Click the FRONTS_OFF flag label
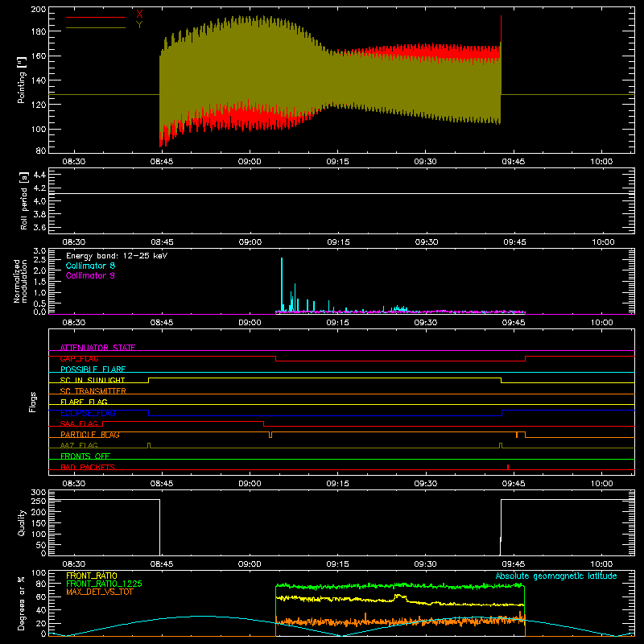The height and width of the screenshot is (644, 644). 85,456
